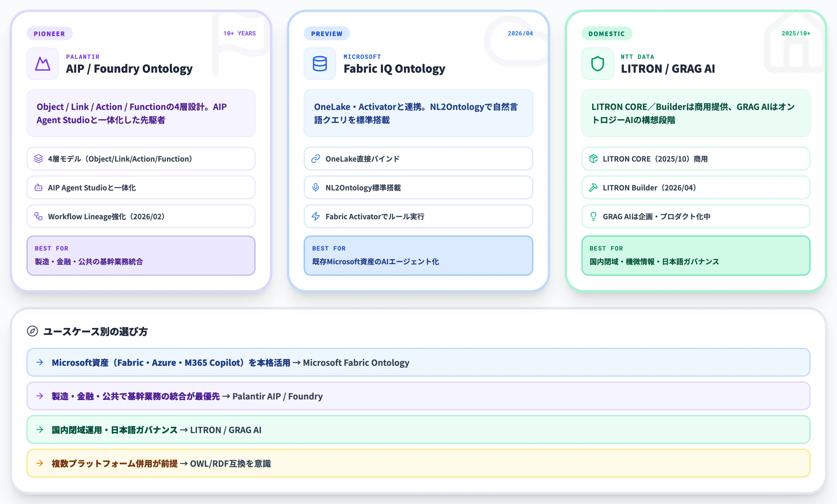Click the green BEST FOR 国内閉域 box
837x504 pixels.
(x=695, y=256)
